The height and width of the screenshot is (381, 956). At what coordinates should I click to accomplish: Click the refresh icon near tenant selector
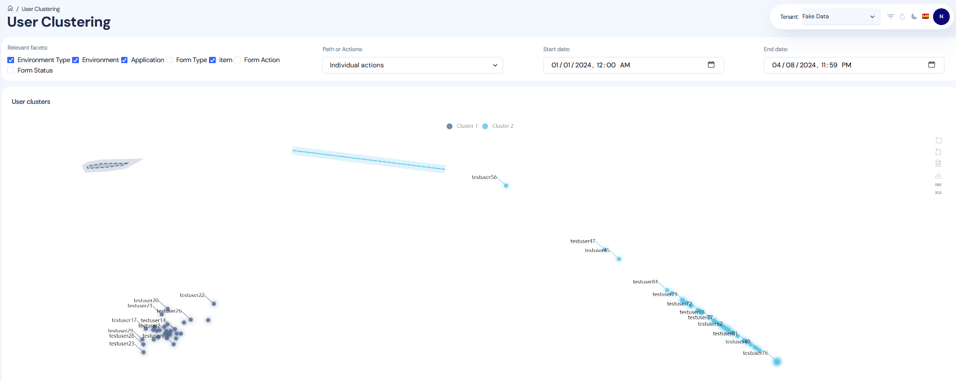pyautogui.click(x=902, y=16)
